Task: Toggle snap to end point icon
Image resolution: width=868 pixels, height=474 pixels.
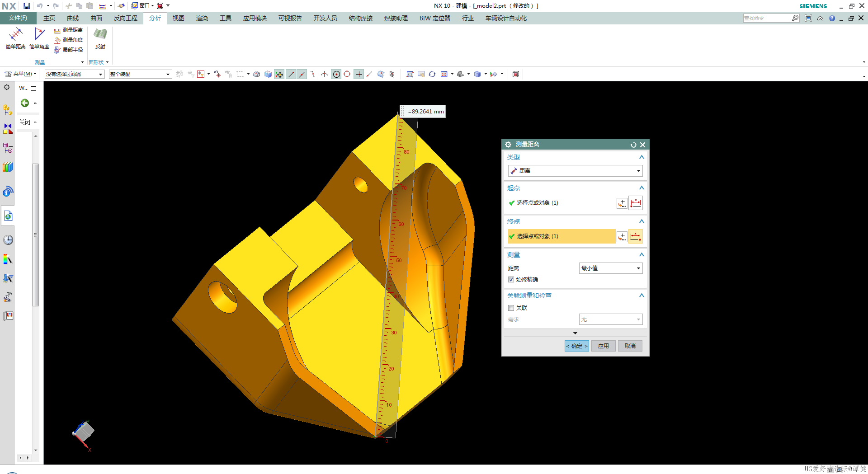Action: tap(291, 74)
